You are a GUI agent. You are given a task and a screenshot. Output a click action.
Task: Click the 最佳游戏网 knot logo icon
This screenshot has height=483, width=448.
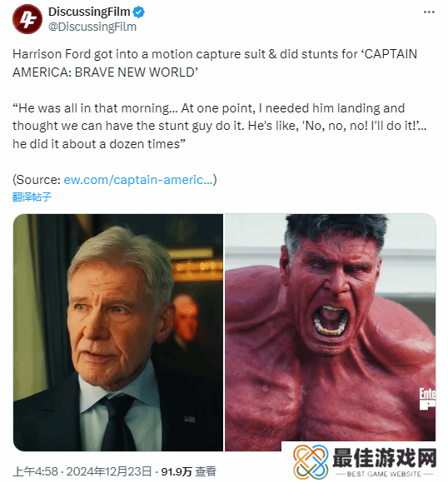[x=311, y=461]
